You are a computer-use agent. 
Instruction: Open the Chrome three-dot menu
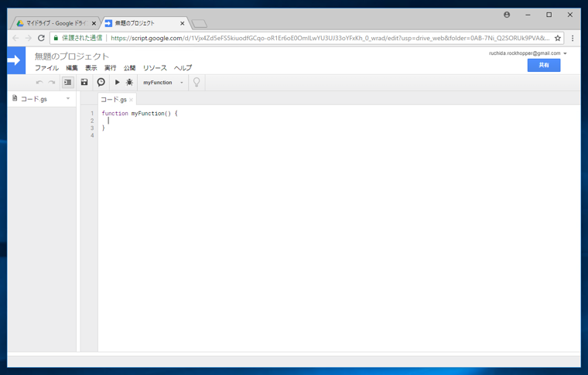tap(573, 38)
